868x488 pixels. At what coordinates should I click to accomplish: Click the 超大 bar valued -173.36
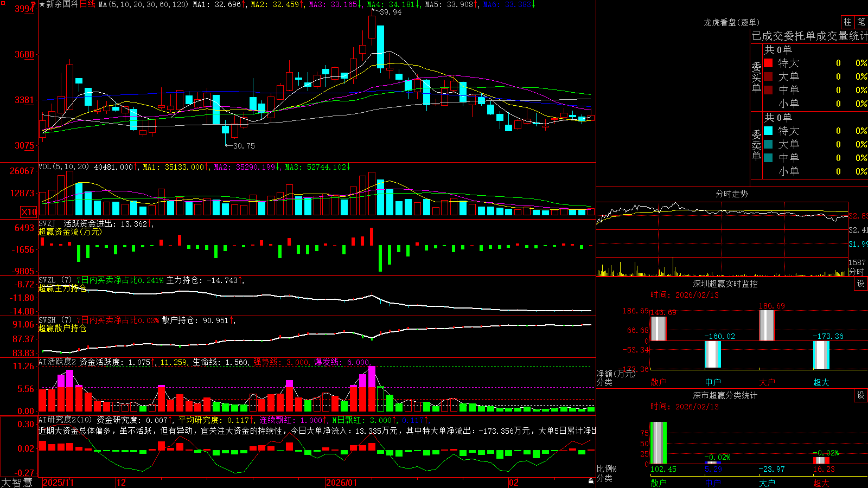pos(821,355)
